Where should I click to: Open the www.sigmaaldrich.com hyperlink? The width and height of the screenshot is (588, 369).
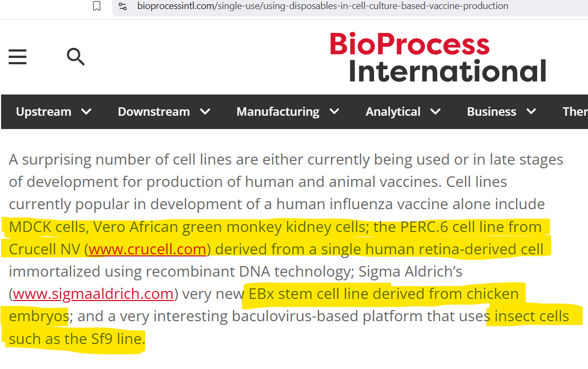tap(93, 294)
